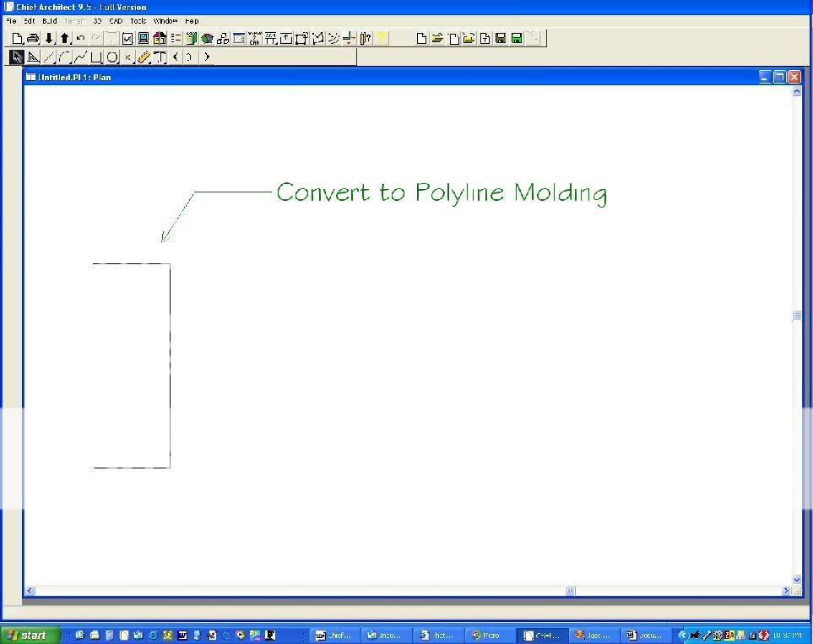813x644 pixels.
Task: Click the green Save disk icon
Action: point(516,38)
